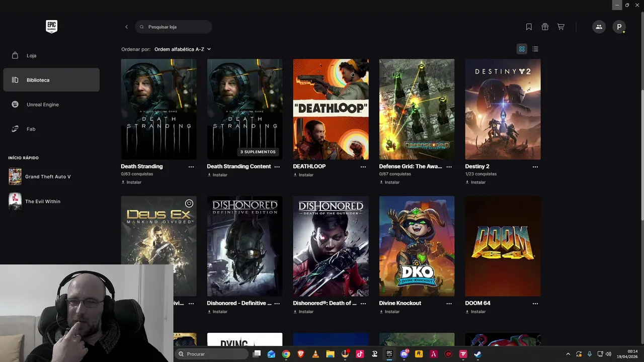Open the shopping cart

tap(560, 27)
